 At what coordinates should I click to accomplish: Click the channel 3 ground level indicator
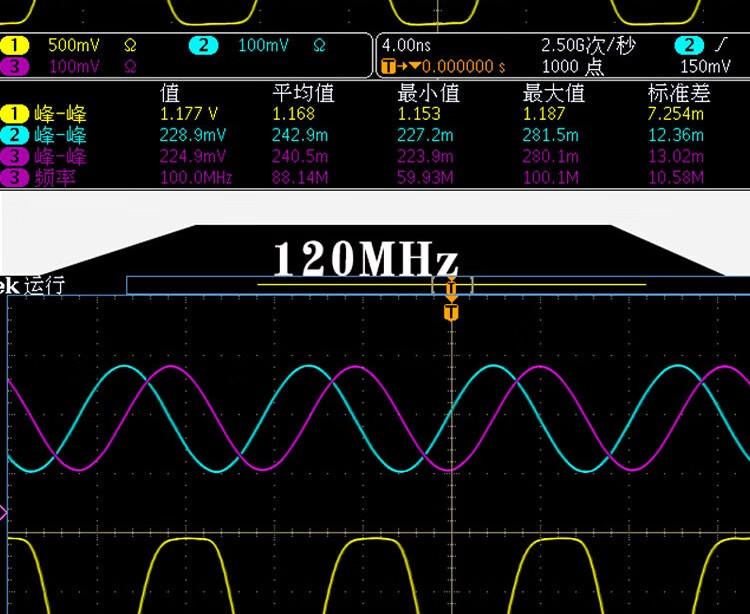(4, 514)
